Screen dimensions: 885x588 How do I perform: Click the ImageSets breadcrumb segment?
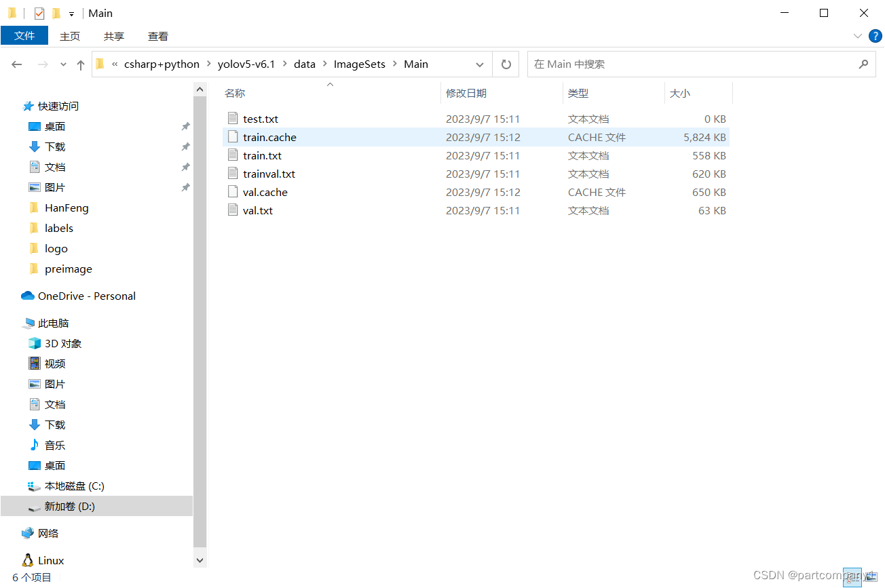click(x=360, y=64)
